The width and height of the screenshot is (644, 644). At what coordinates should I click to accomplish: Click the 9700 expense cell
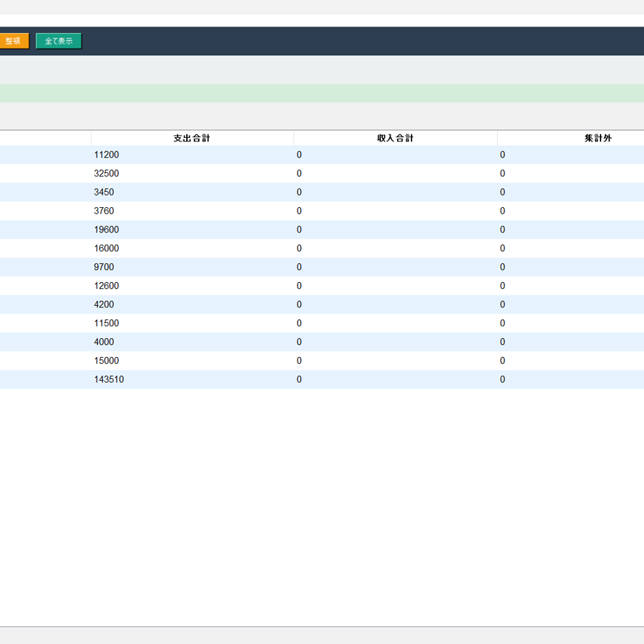pyautogui.click(x=192, y=267)
